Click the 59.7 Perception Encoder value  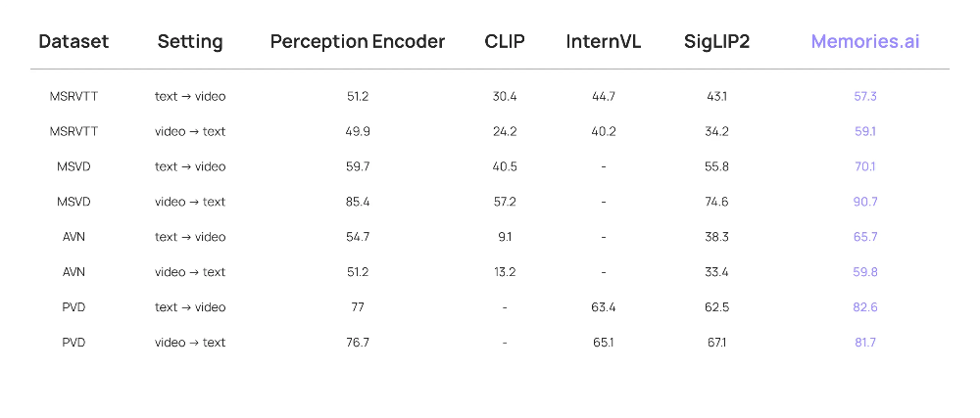pyautogui.click(x=358, y=166)
